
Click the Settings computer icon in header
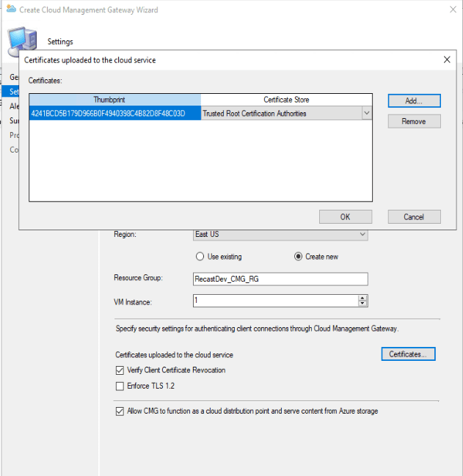20,38
